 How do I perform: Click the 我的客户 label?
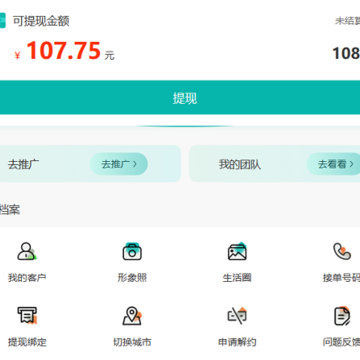pos(27,278)
